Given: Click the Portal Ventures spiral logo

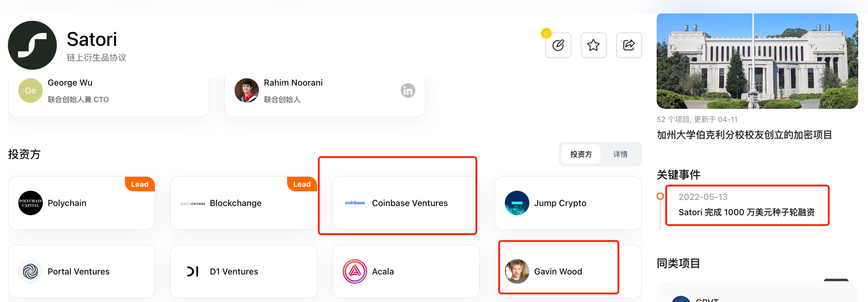Looking at the screenshot, I should click(x=31, y=271).
